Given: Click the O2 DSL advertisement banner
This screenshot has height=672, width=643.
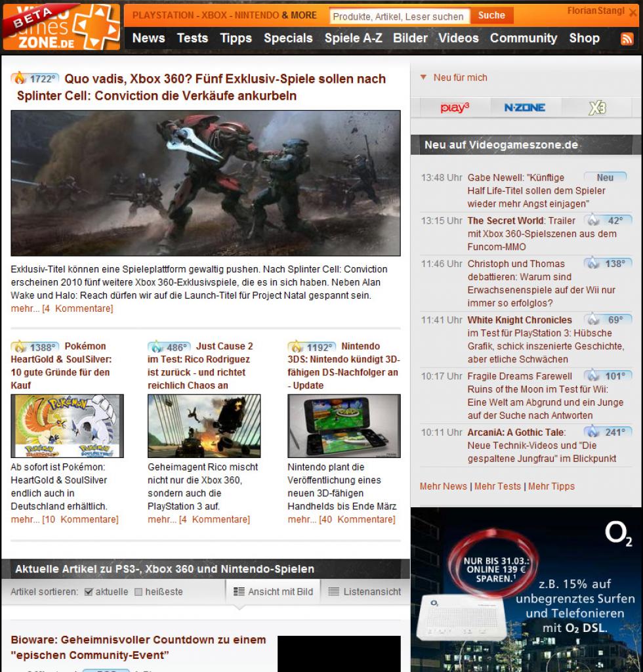Looking at the screenshot, I should [526, 590].
